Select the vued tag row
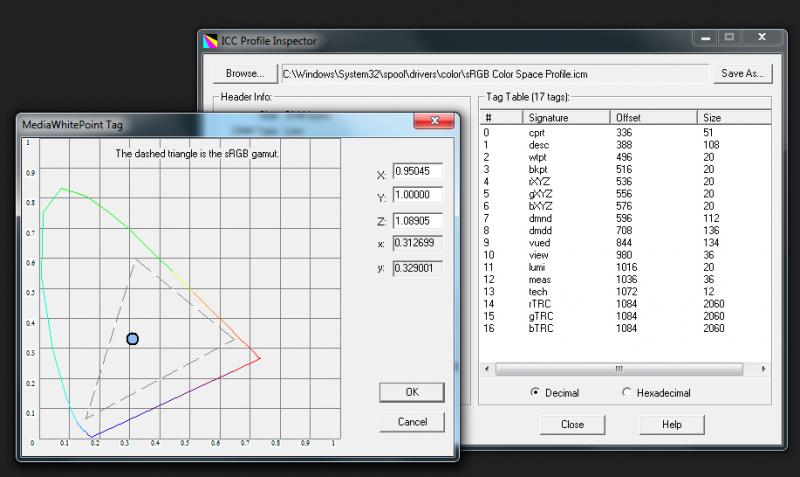 tap(626, 243)
